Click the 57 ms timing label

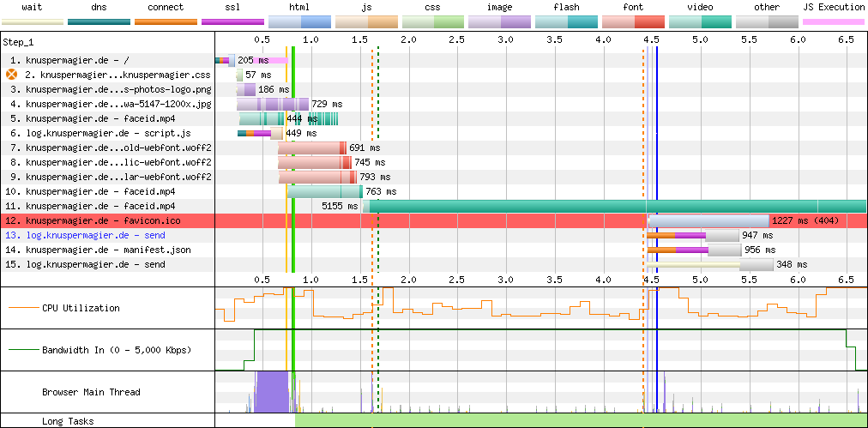coord(258,75)
